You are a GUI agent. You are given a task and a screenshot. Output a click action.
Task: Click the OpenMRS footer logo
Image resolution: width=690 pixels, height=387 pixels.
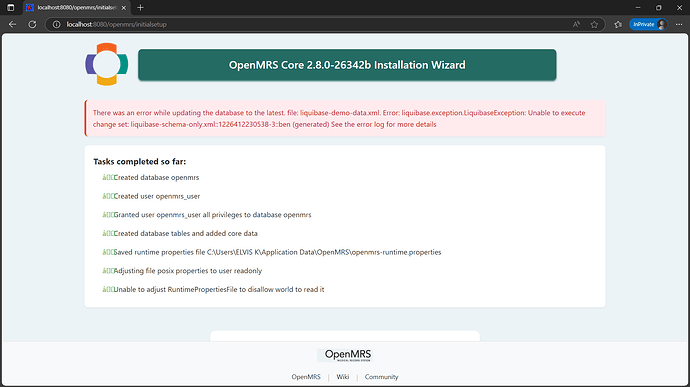[345, 355]
